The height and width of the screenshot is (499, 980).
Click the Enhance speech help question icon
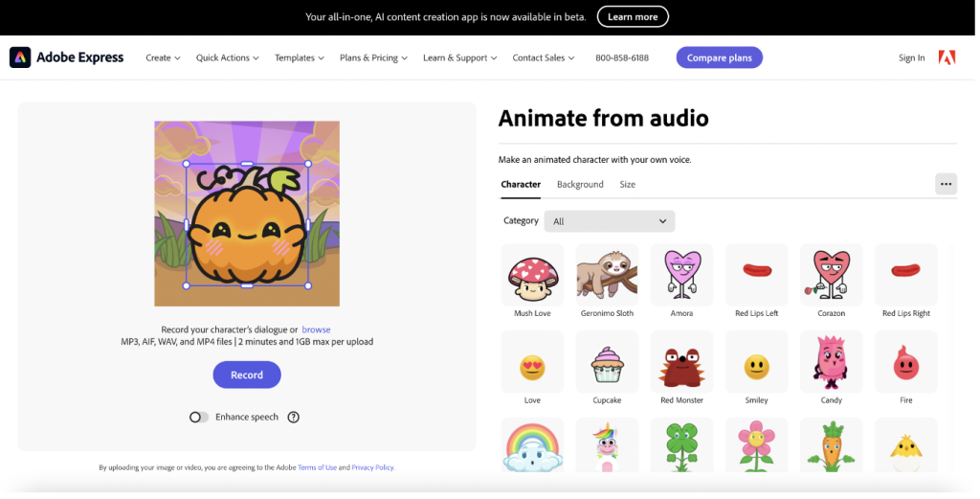293,417
